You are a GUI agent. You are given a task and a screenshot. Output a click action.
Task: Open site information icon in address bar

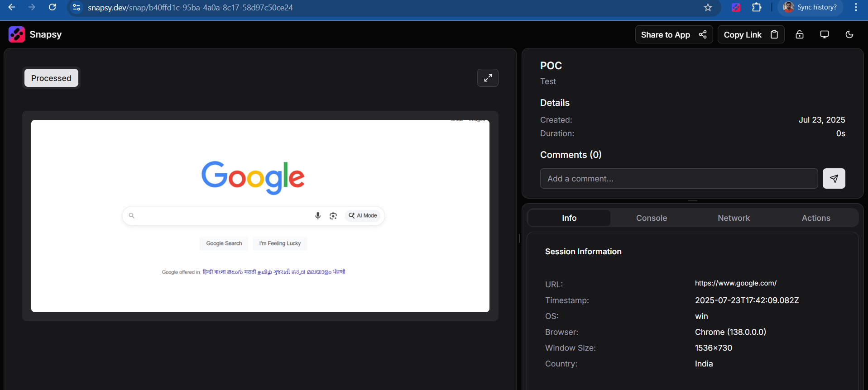pos(77,8)
